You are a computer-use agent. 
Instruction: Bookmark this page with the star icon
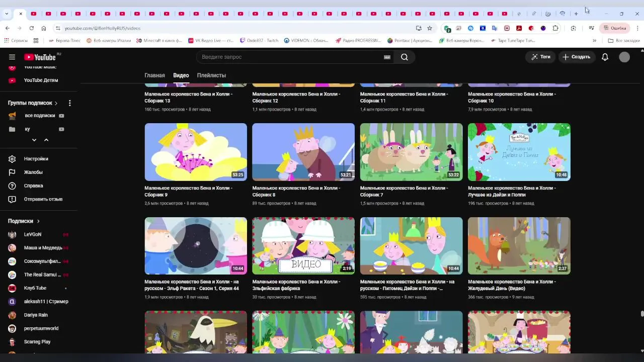click(430, 28)
